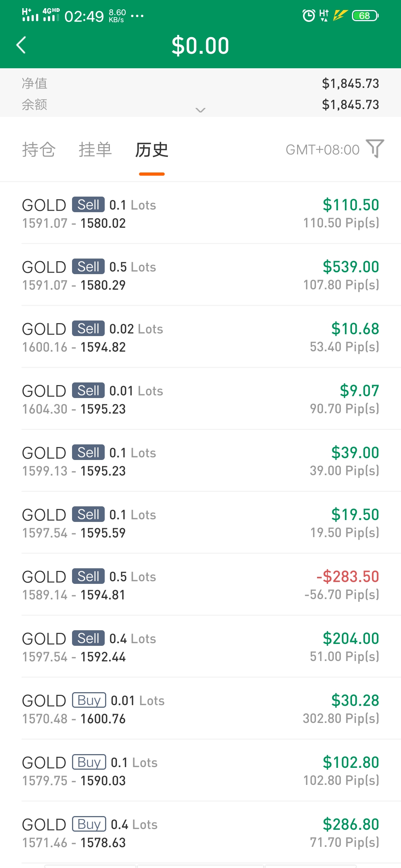The image size is (401, 868).
Task: Tap the back arrow icon
Action: (22, 45)
